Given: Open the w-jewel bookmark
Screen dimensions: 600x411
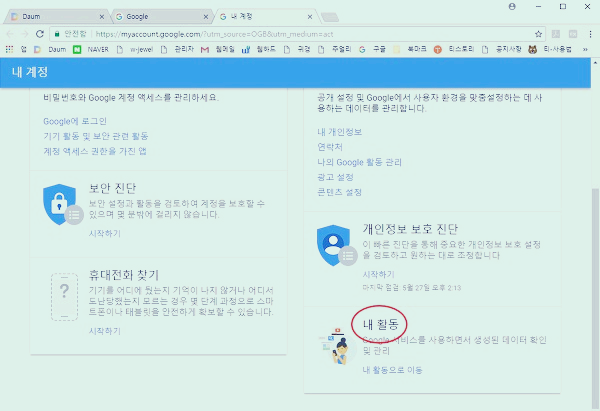Looking at the screenshot, I should point(135,49).
